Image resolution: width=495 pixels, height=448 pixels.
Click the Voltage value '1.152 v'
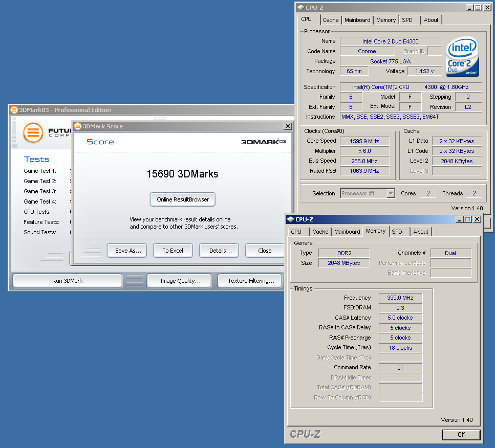(x=424, y=71)
